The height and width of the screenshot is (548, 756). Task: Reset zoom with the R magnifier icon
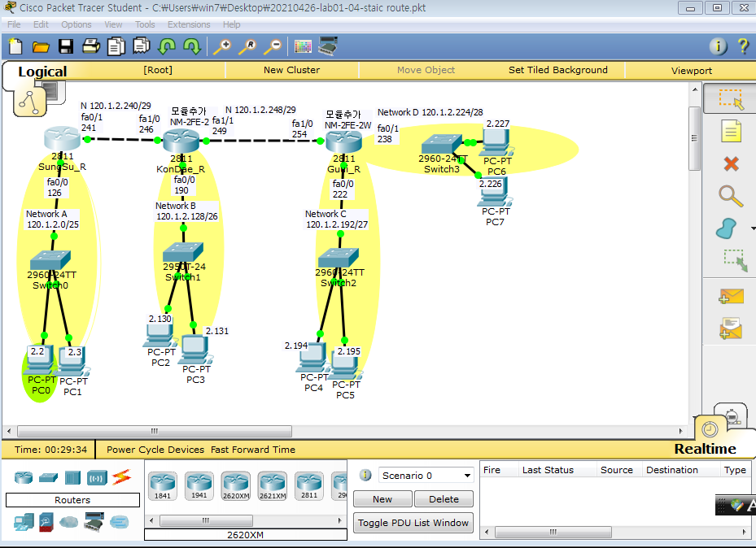248,46
